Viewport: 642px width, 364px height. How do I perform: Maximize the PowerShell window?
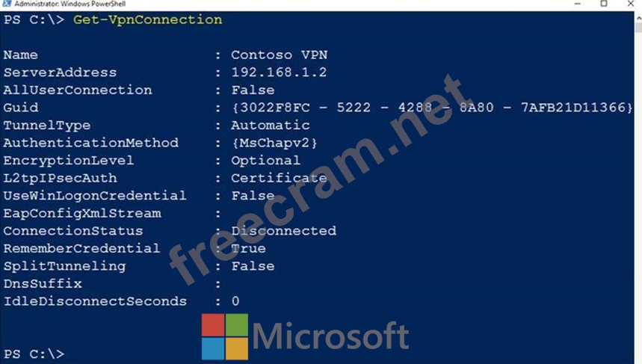pyautogui.click(x=604, y=4)
